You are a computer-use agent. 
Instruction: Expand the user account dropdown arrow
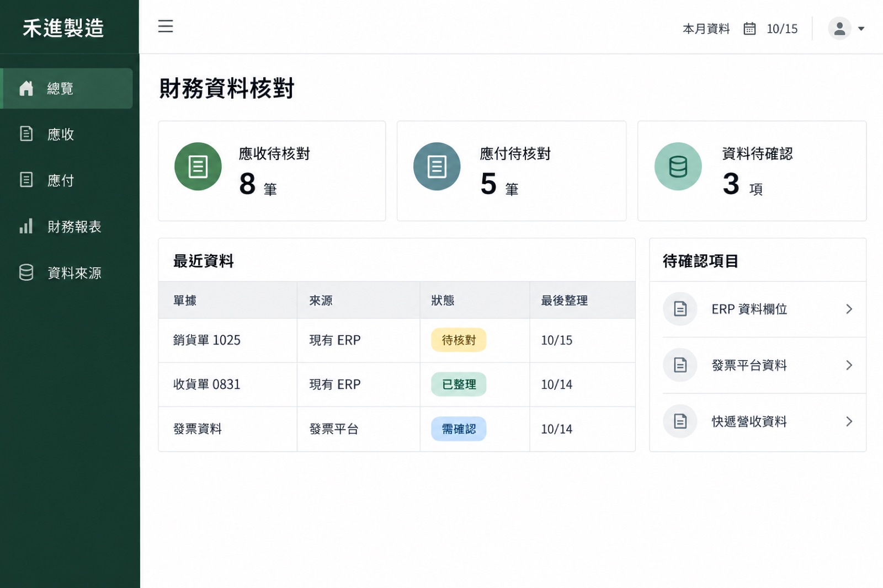coord(861,29)
